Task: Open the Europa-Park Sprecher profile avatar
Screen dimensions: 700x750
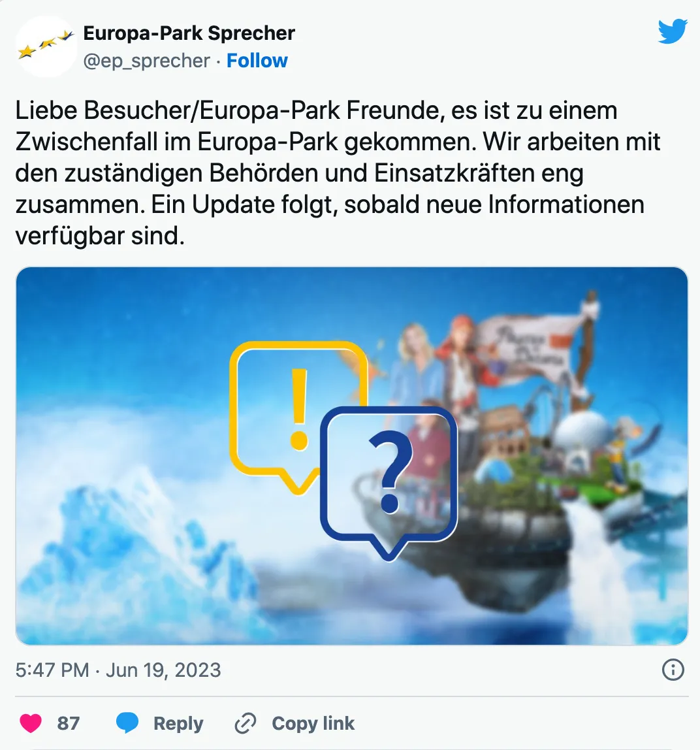Action: pyautogui.click(x=46, y=46)
